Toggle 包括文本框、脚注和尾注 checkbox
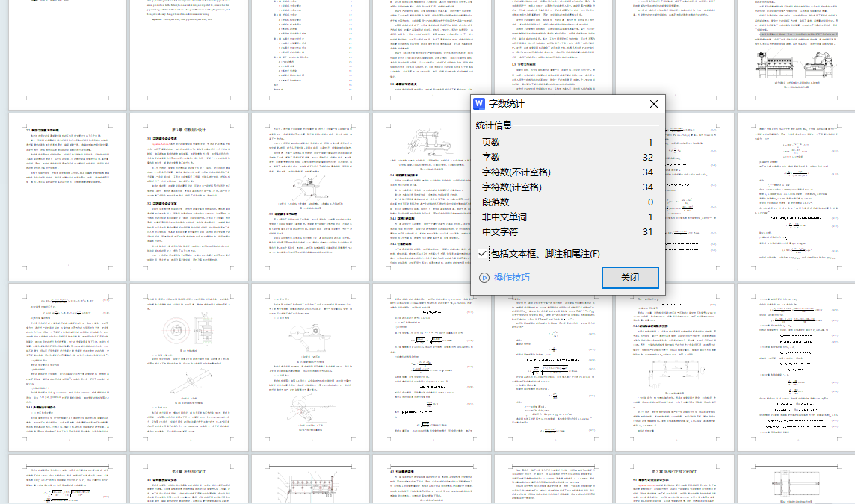This screenshot has height=504, width=855. [x=482, y=253]
